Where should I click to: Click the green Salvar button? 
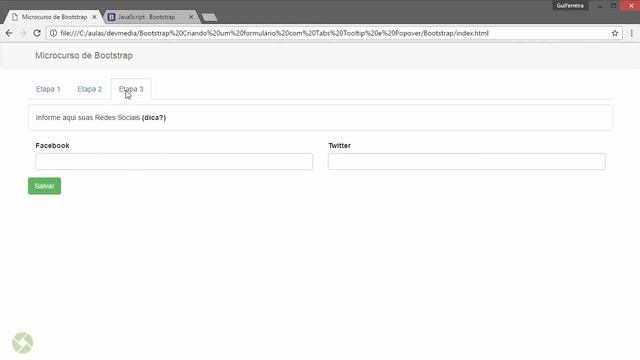(x=44, y=186)
